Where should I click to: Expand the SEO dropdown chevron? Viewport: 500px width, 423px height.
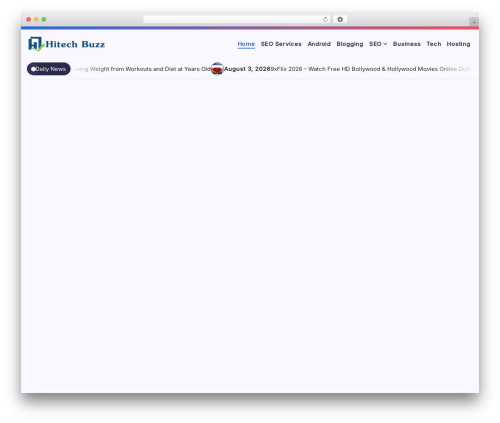[385, 44]
